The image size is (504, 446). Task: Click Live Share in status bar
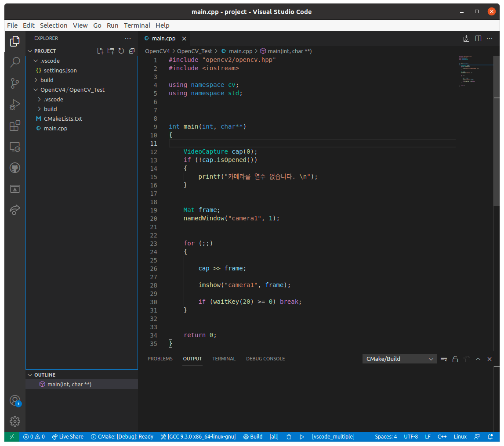(68, 437)
